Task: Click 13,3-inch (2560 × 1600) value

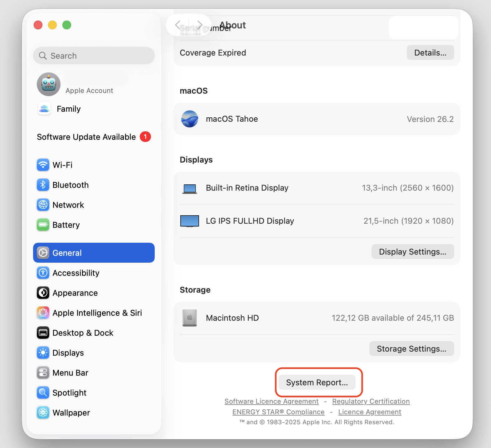Action: tap(408, 188)
